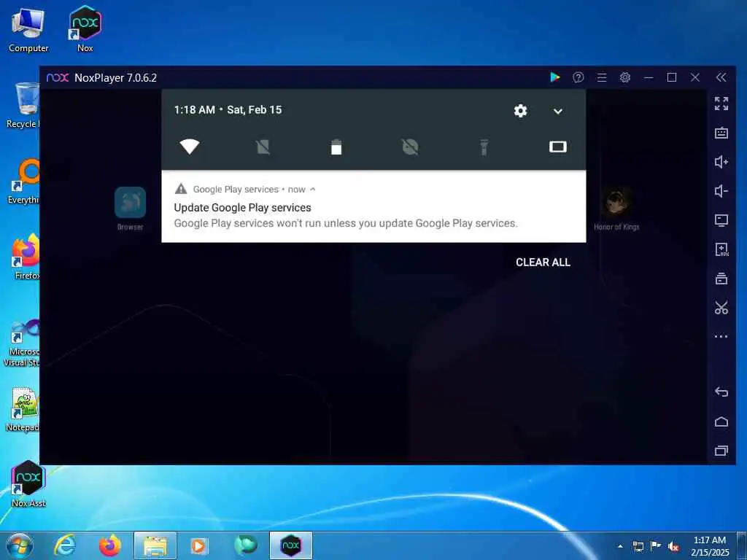Select the Nox desktop shortcut icon
The height and width of the screenshot is (560, 747).
click(85, 28)
